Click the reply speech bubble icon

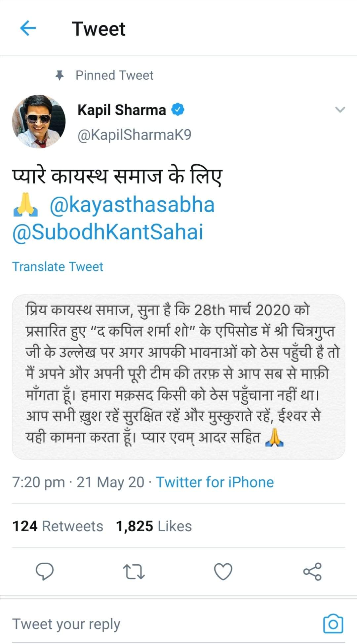point(45,572)
